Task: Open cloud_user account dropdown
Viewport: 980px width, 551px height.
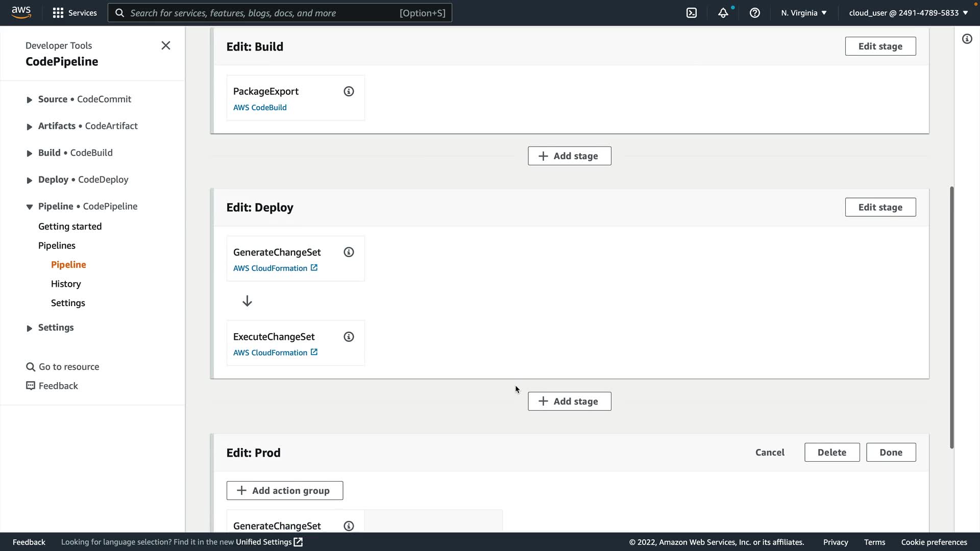Action: point(908,13)
